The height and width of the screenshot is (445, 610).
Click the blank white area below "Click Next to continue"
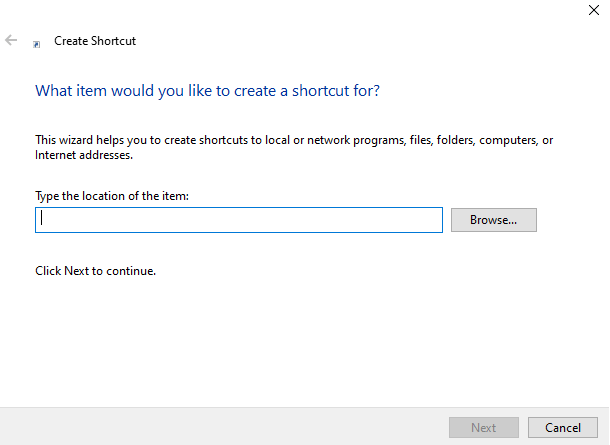click(300, 340)
